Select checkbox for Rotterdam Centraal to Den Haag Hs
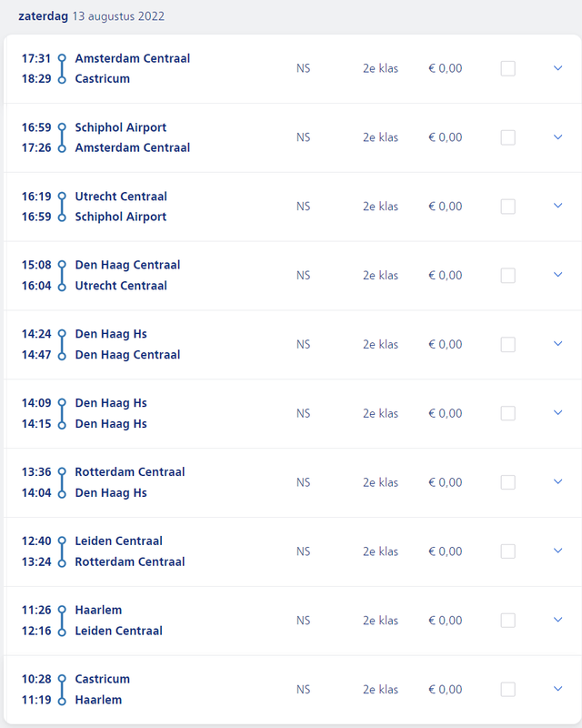582x728 pixels. [x=507, y=482]
